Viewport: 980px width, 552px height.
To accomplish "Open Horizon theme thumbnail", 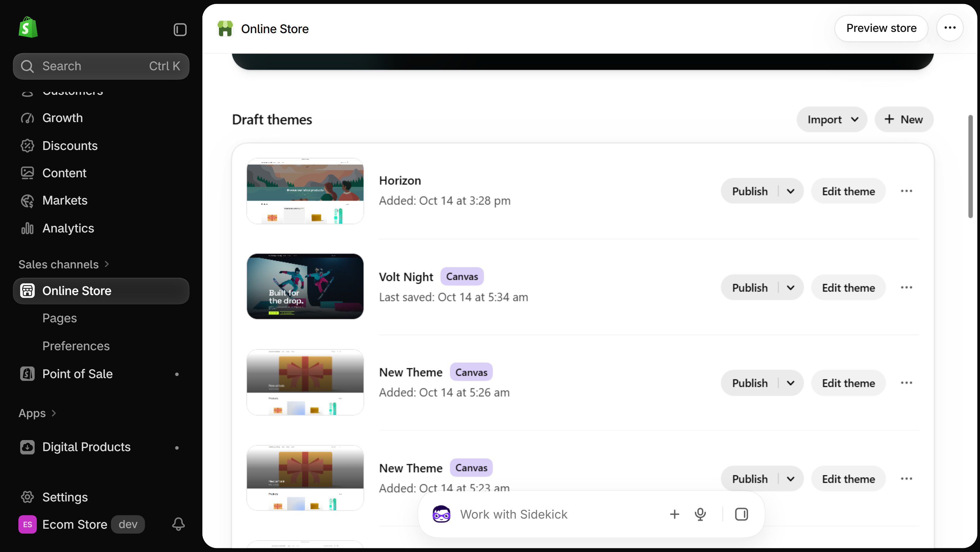I will coord(305,191).
